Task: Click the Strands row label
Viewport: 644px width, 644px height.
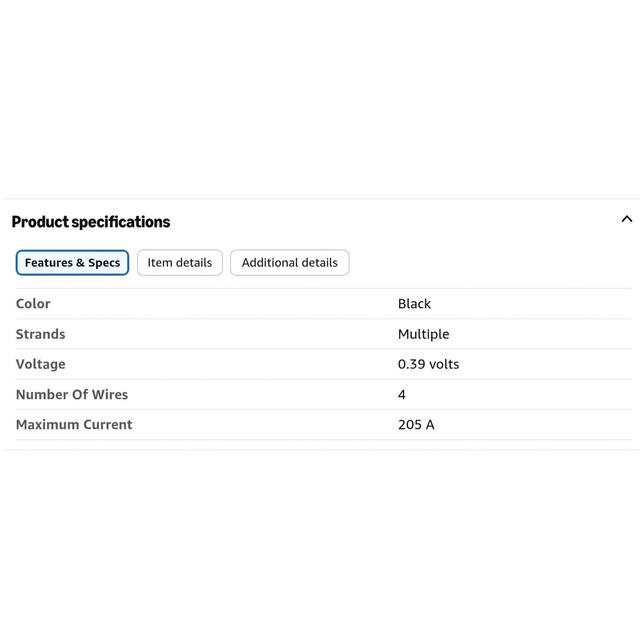Action: (41, 334)
